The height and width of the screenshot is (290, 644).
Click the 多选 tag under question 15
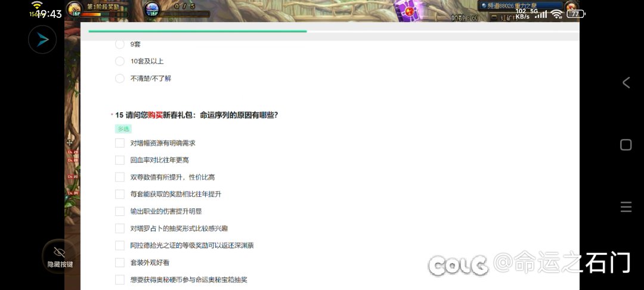click(123, 129)
